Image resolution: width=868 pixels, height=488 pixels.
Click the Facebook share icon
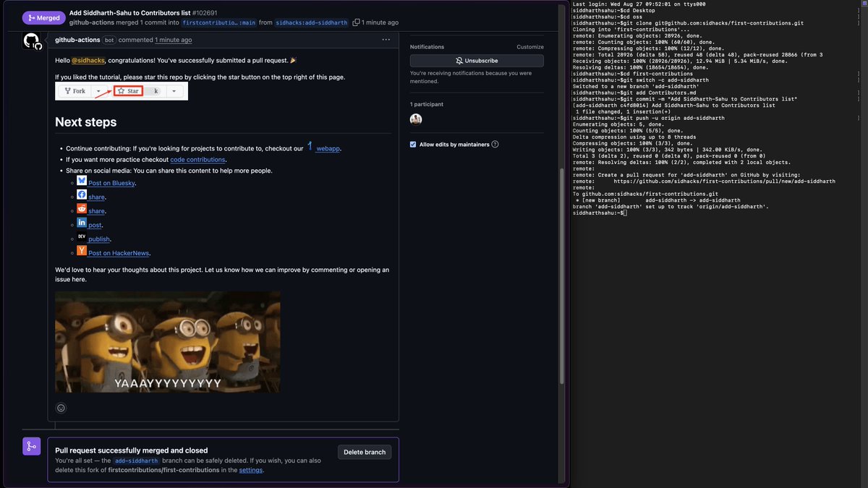click(82, 194)
